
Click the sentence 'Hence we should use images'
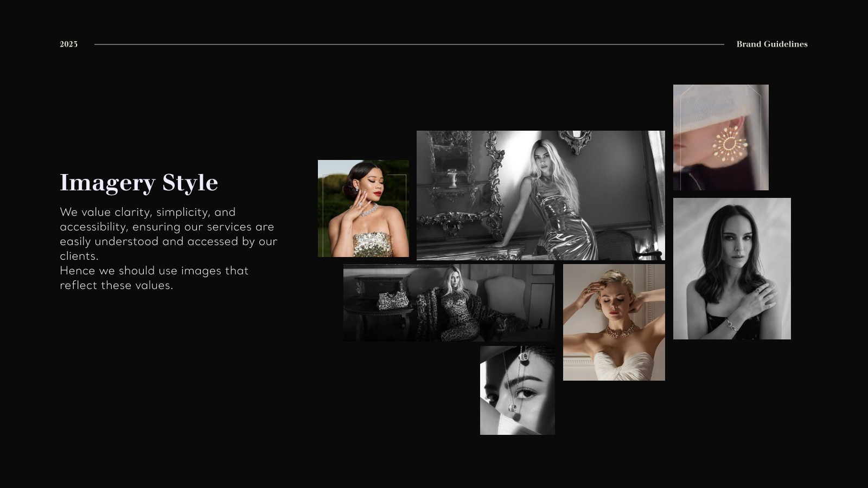(x=154, y=278)
